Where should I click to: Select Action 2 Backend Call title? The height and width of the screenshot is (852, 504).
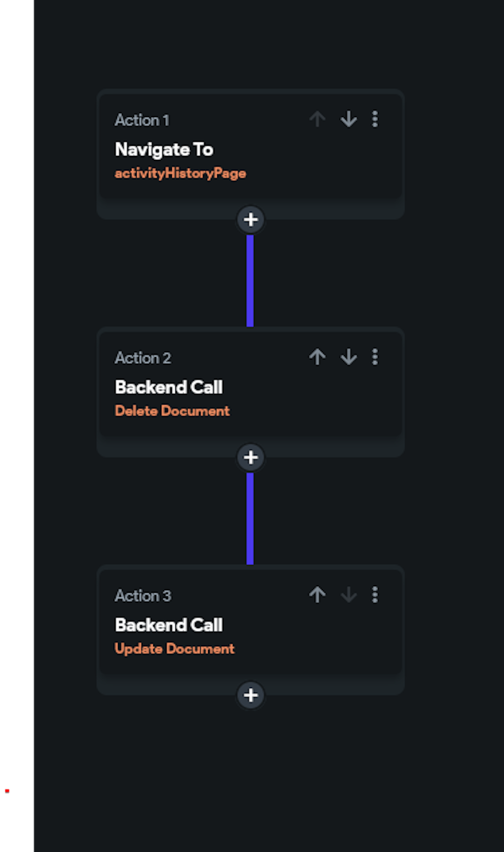(169, 387)
